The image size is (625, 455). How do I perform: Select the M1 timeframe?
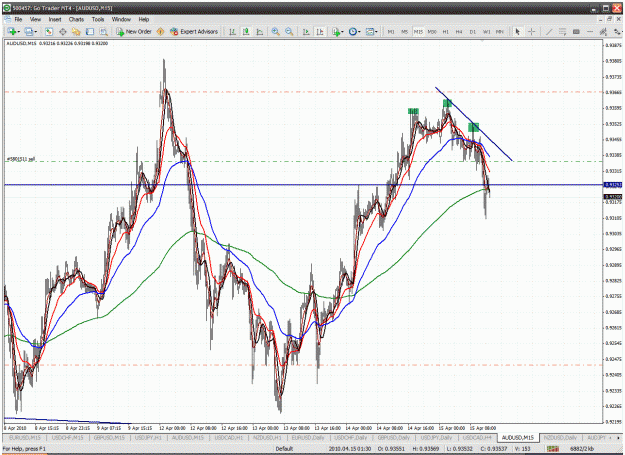coord(391,31)
